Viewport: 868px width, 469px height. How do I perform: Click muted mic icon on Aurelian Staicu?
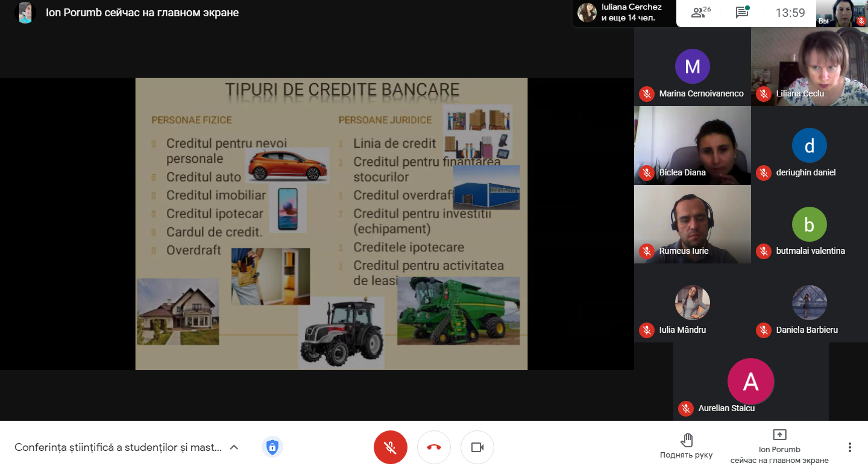click(685, 408)
